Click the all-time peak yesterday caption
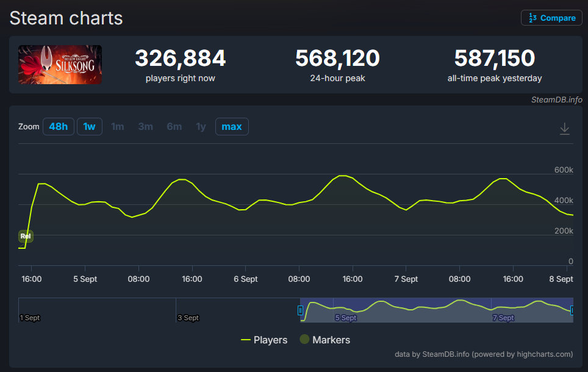This screenshot has height=372, width=588. click(494, 78)
